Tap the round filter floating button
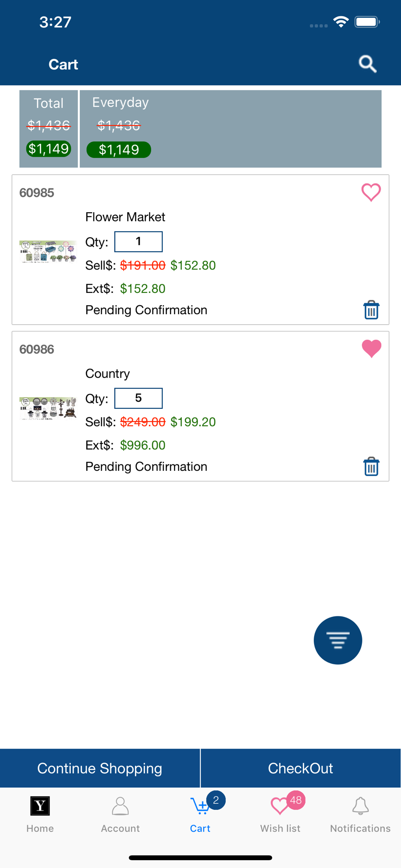 [338, 640]
